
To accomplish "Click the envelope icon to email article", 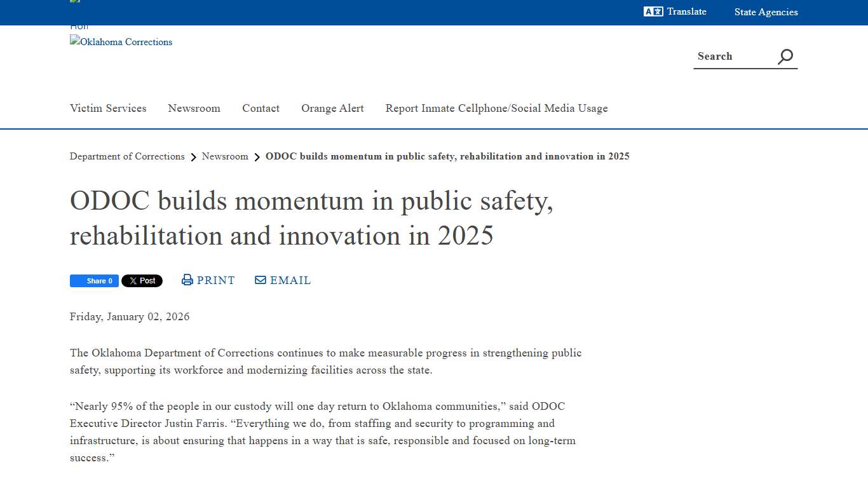I will [260, 280].
